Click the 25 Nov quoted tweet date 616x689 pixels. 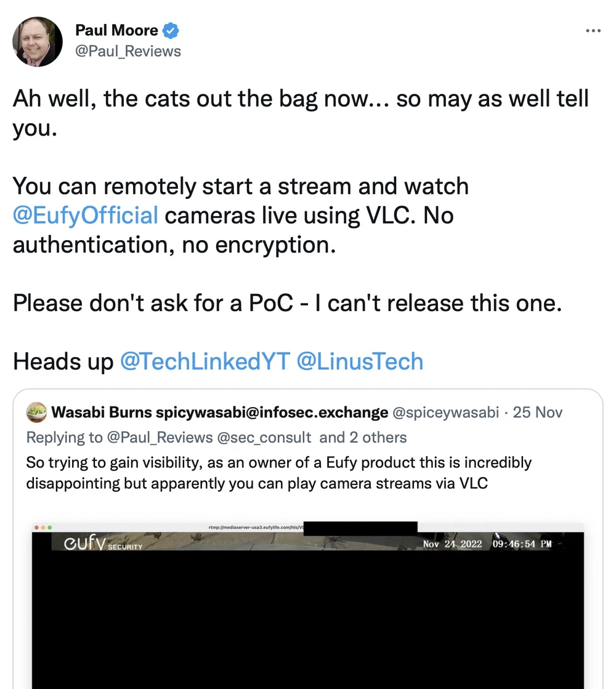[x=538, y=412]
